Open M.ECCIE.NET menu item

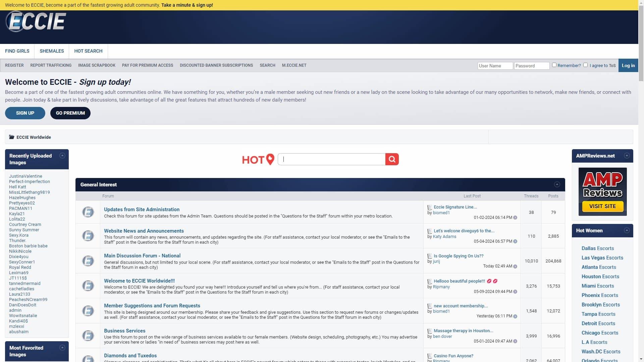tap(294, 65)
